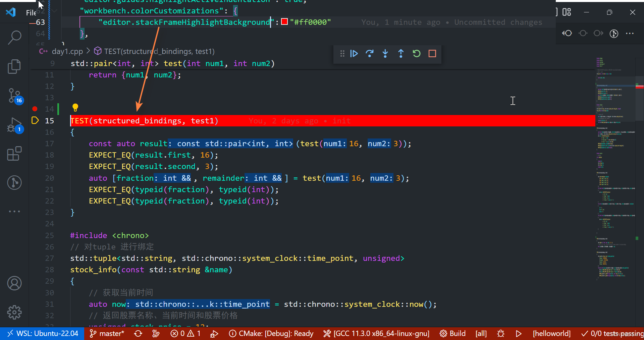Restart the debug session

417,54
